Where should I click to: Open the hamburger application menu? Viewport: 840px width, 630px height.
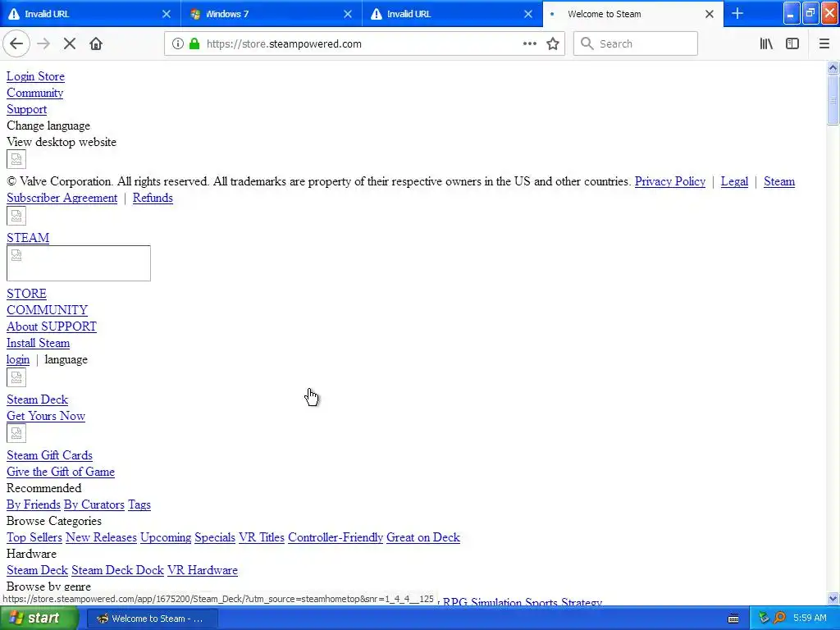point(824,44)
